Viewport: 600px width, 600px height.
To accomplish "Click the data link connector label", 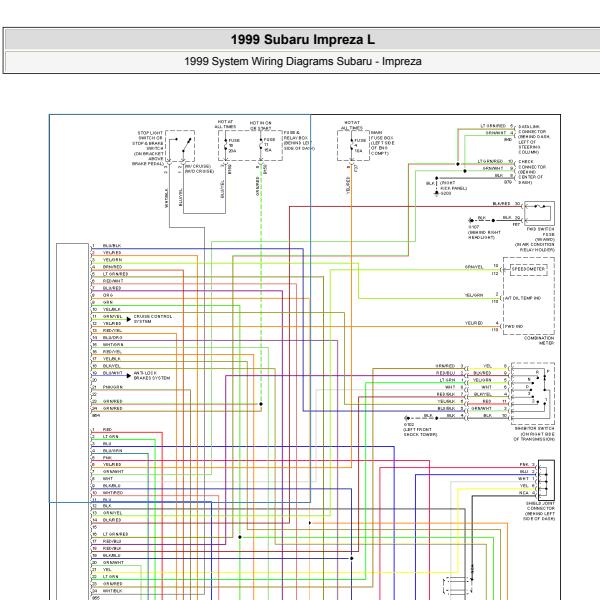I will 534,139.
